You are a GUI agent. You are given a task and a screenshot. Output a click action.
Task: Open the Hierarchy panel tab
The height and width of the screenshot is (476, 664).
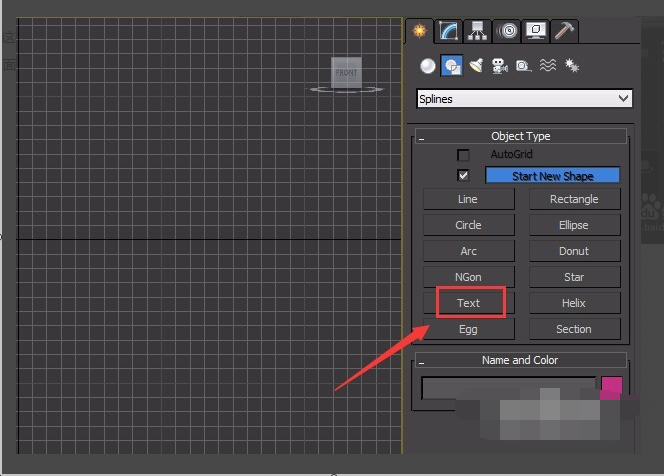477,31
